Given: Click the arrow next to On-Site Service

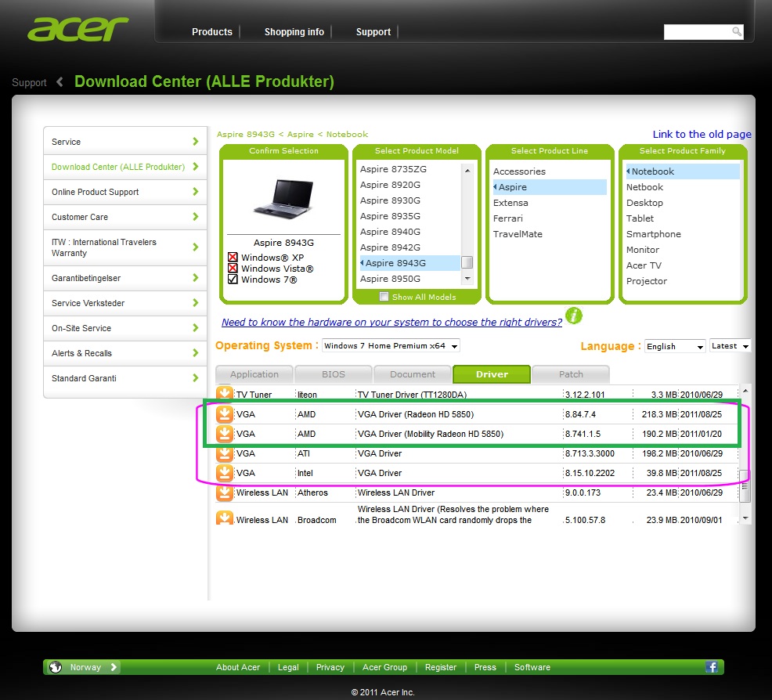Looking at the screenshot, I should coord(196,328).
